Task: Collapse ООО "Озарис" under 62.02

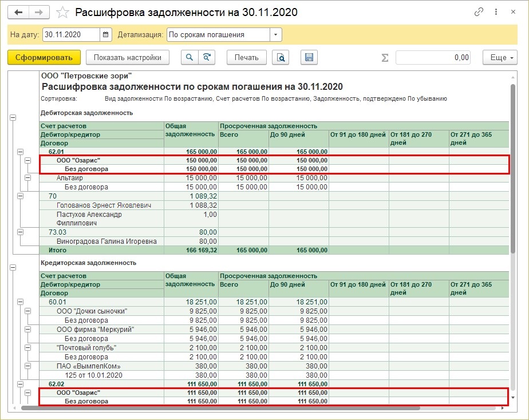Action: (27, 393)
